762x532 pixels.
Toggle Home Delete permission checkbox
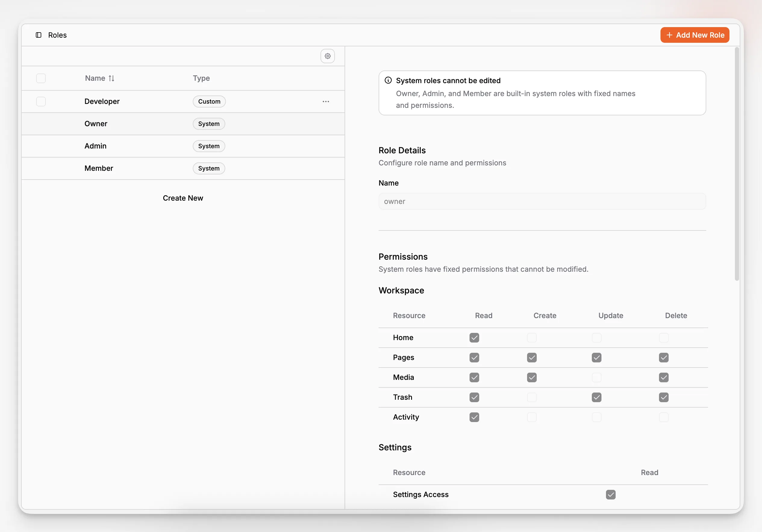click(664, 337)
